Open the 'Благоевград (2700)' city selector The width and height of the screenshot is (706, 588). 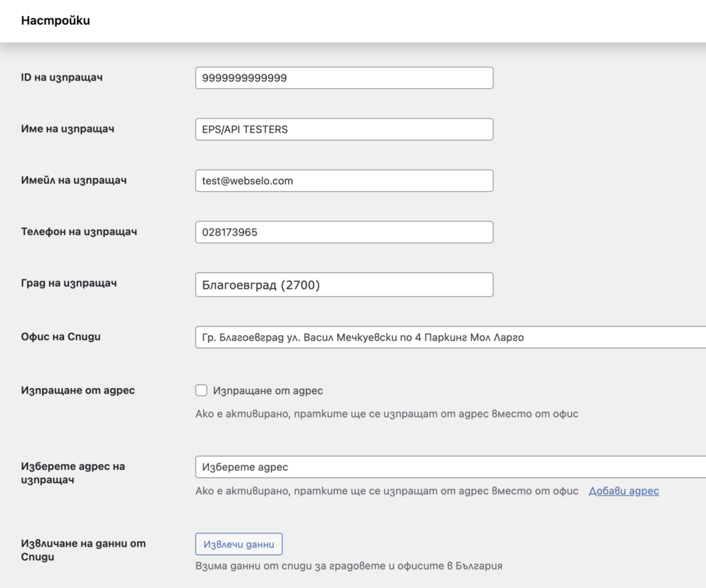tap(344, 285)
